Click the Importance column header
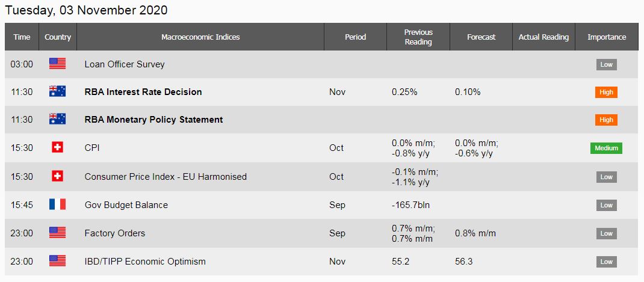Viewport: 644px width, 282px height. pyautogui.click(x=607, y=37)
